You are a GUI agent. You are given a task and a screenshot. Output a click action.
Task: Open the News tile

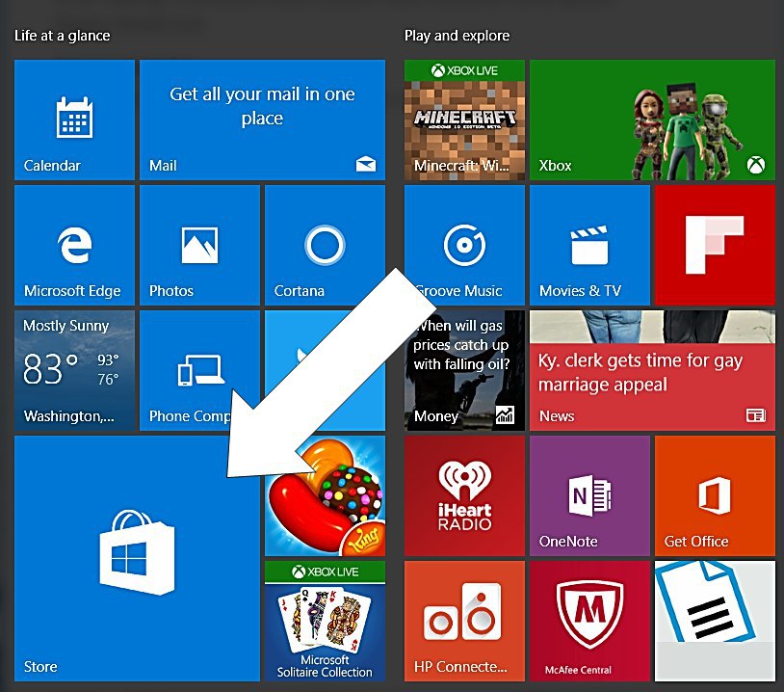[652, 370]
